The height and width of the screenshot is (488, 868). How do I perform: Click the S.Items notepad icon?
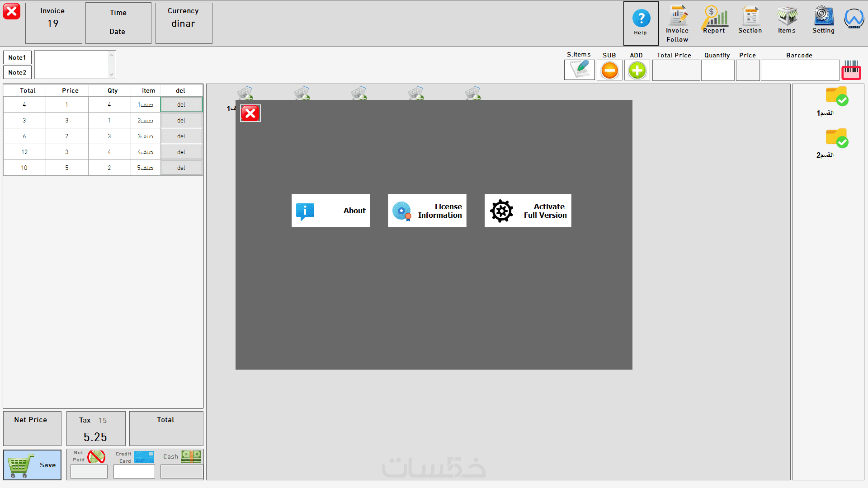pos(579,70)
